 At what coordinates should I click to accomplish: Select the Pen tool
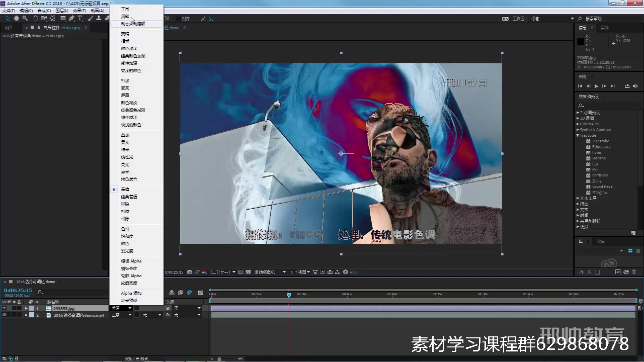(x=70, y=18)
